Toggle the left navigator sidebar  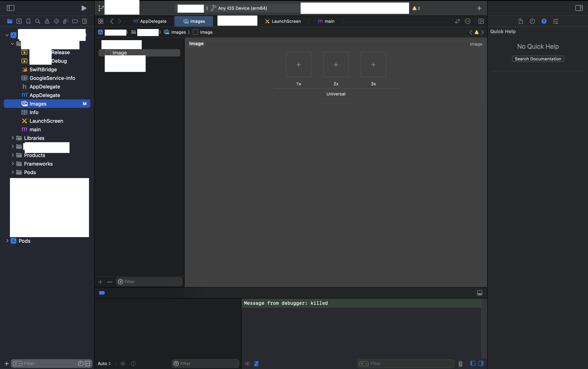coord(11,8)
